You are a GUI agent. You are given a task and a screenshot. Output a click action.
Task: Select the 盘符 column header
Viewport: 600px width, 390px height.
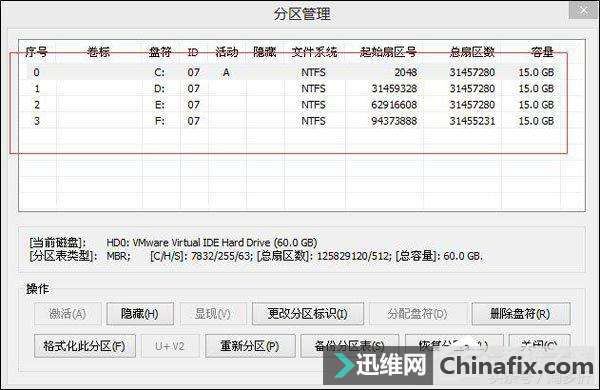(x=160, y=52)
